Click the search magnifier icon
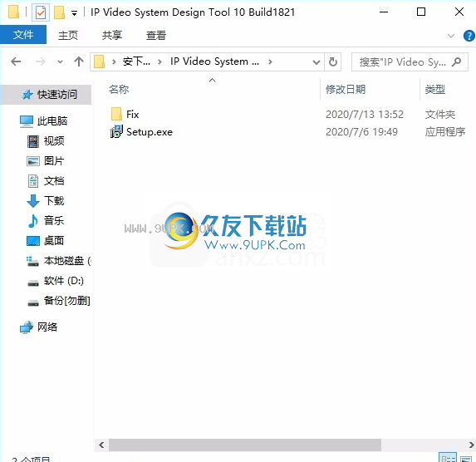Screen dimensions: 476x462 click(456, 62)
